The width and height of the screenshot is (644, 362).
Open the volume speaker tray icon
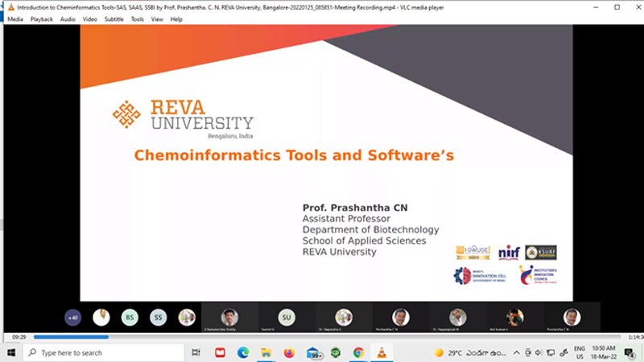coord(539,353)
